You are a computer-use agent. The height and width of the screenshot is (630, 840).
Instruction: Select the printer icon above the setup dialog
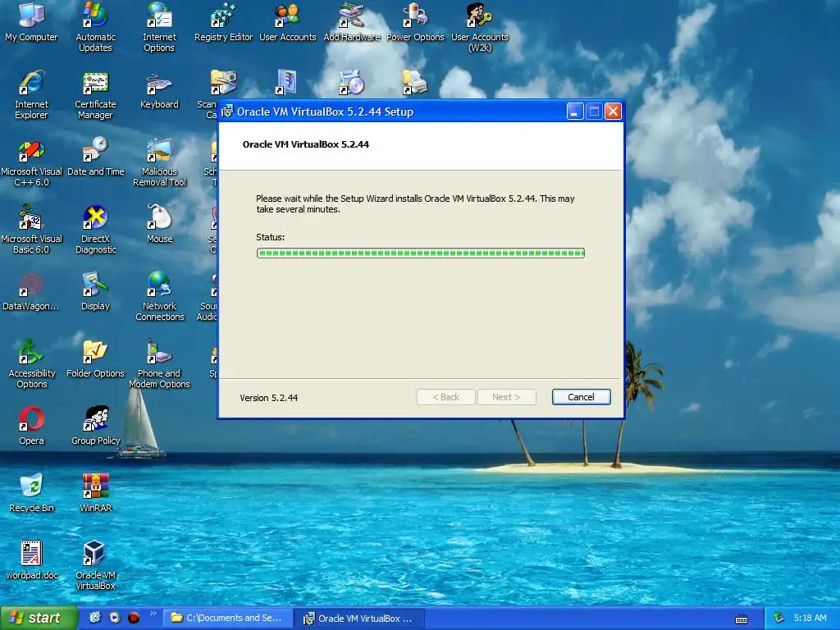point(414,82)
